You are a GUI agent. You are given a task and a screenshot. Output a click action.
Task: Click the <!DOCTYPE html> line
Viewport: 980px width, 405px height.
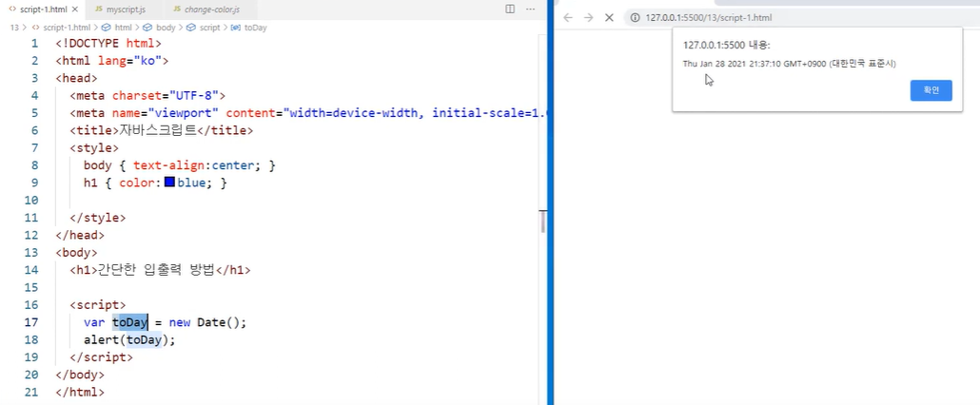pyautogui.click(x=108, y=44)
